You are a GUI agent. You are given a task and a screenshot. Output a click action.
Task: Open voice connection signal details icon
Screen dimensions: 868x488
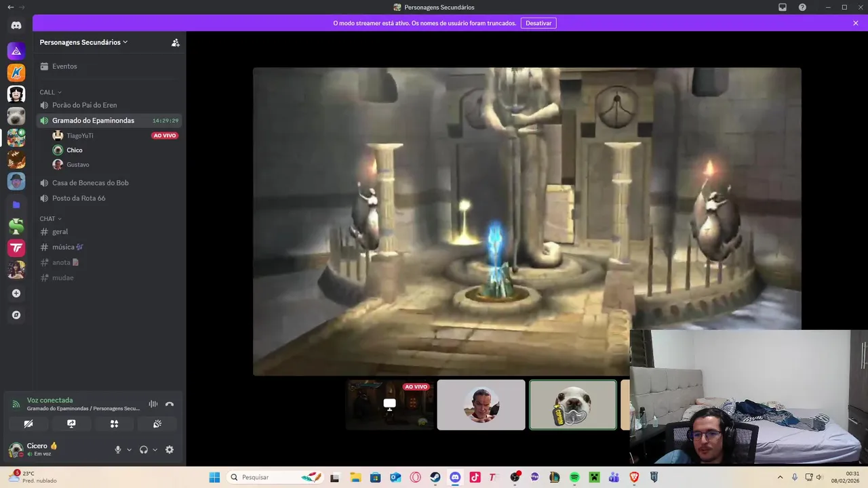point(16,405)
